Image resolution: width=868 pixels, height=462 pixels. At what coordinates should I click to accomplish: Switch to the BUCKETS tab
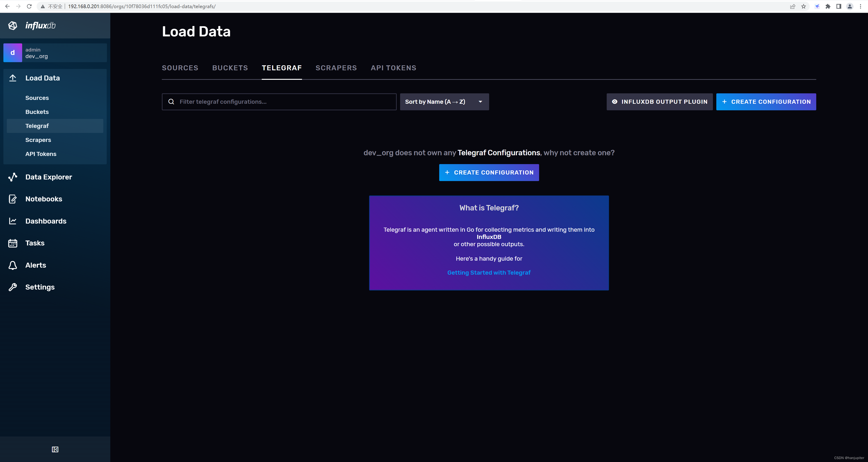tap(230, 68)
